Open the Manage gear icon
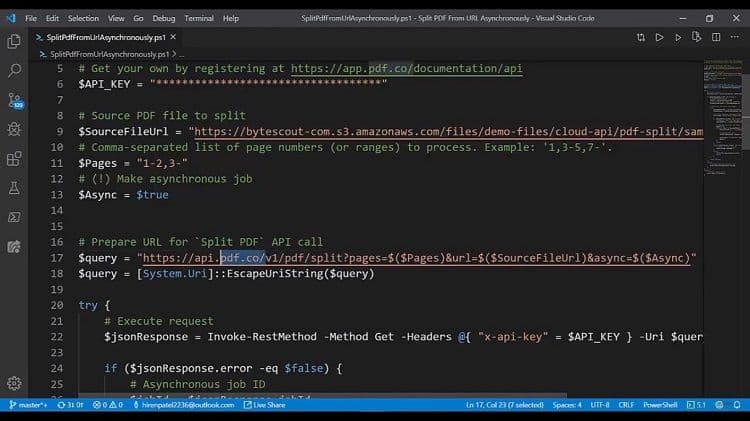This screenshot has width=750, height=421. coord(14,383)
